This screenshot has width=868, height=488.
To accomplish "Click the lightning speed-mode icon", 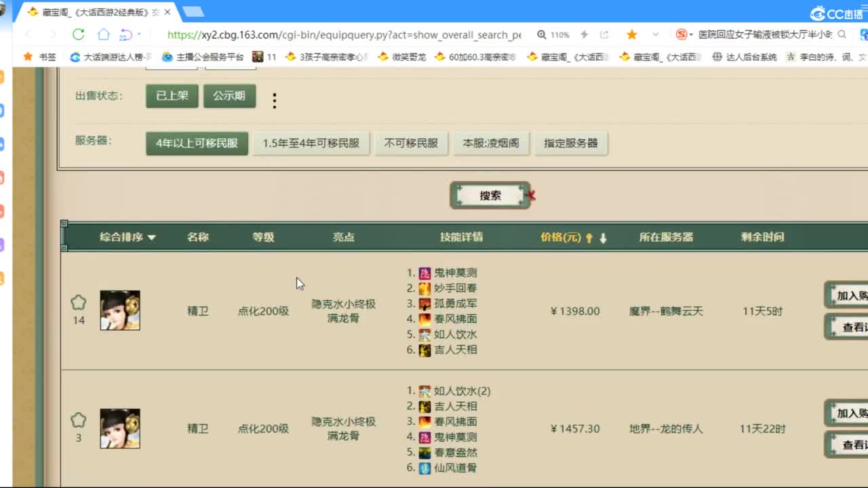I will (x=585, y=35).
